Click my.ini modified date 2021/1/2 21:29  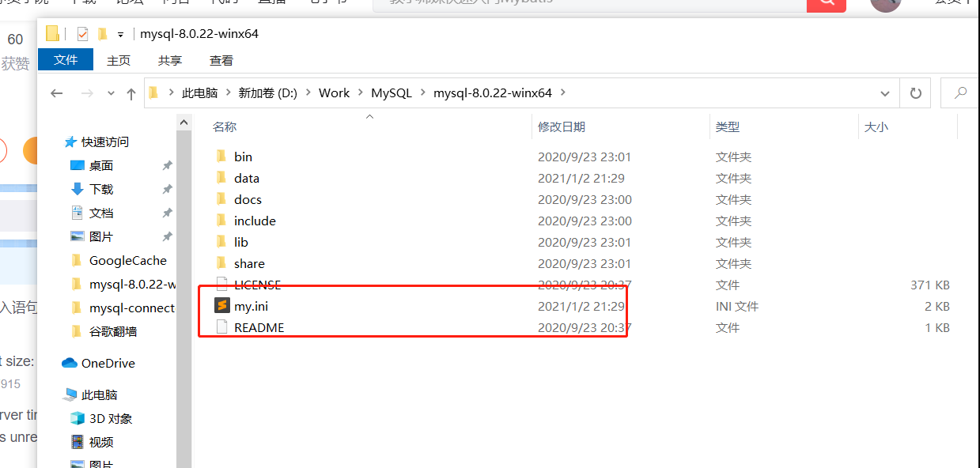point(581,306)
